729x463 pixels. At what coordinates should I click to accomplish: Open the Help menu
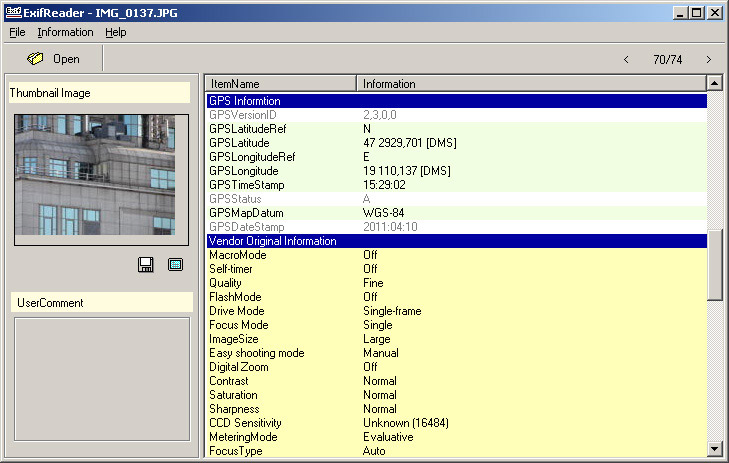coord(116,32)
